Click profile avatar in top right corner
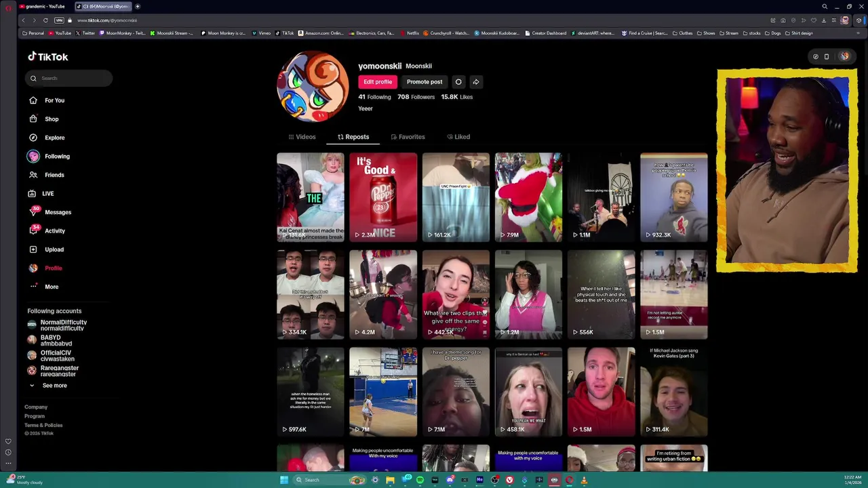868x488 pixels. 844,57
